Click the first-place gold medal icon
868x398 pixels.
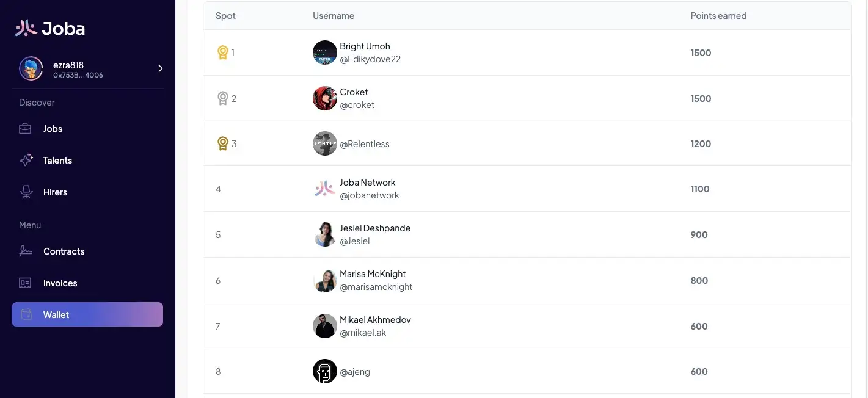pyautogui.click(x=223, y=52)
